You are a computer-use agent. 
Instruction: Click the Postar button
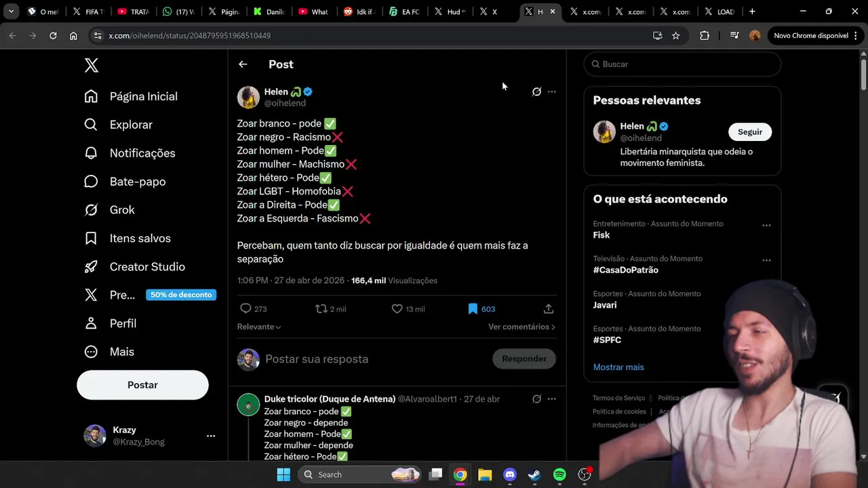(142, 385)
